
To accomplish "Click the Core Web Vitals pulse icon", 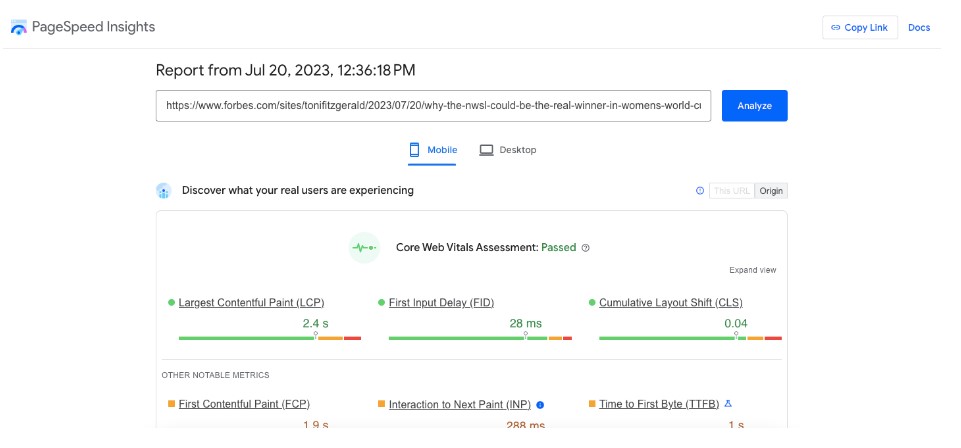I will coord(364,247).
